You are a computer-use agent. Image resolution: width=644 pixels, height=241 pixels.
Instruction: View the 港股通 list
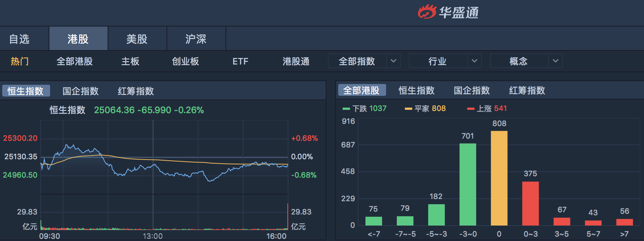point(296,61)
